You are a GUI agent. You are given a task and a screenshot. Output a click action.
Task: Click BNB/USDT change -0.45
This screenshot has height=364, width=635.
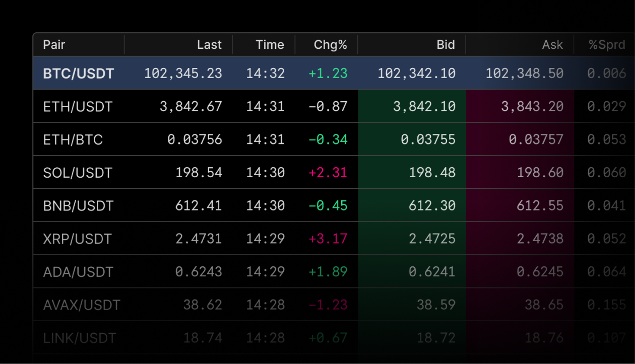click(328, 205)
